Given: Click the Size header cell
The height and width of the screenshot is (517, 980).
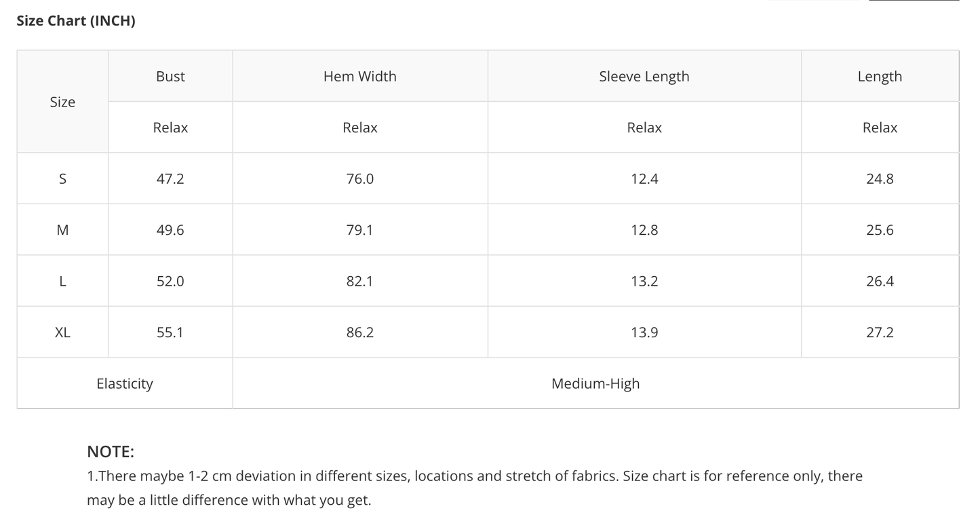Looking at the screenshot, I should (x=62, y=102).
